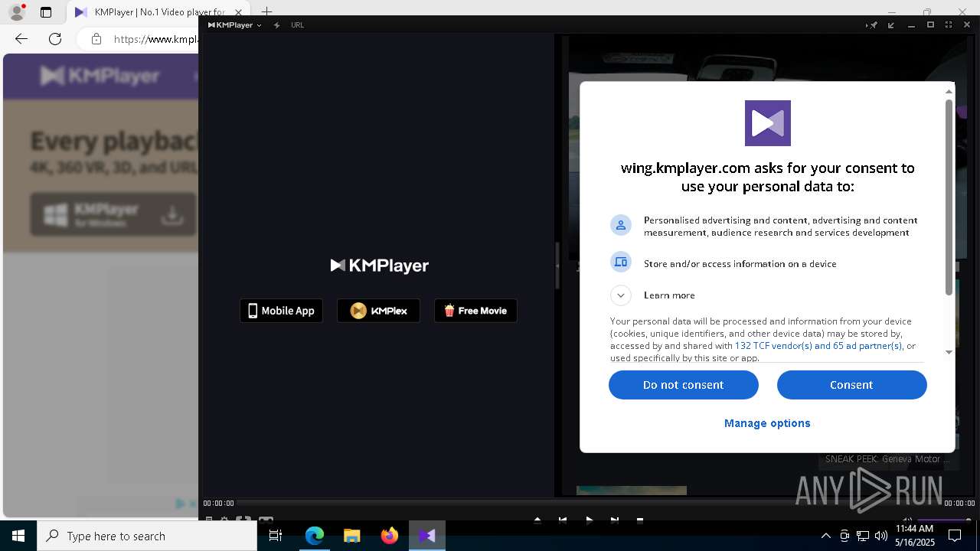Click the KMPlayer website logo in browser
This screenshot has width=980, height=551.
100,76
